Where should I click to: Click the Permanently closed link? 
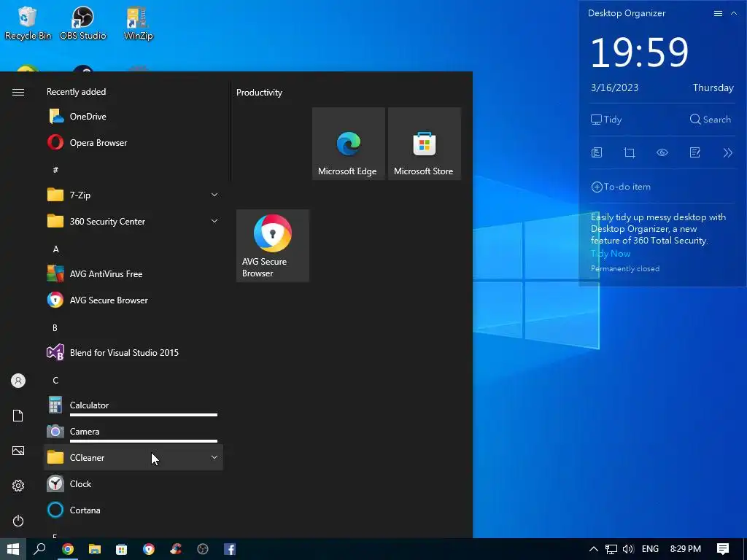(x=625, y=268)
